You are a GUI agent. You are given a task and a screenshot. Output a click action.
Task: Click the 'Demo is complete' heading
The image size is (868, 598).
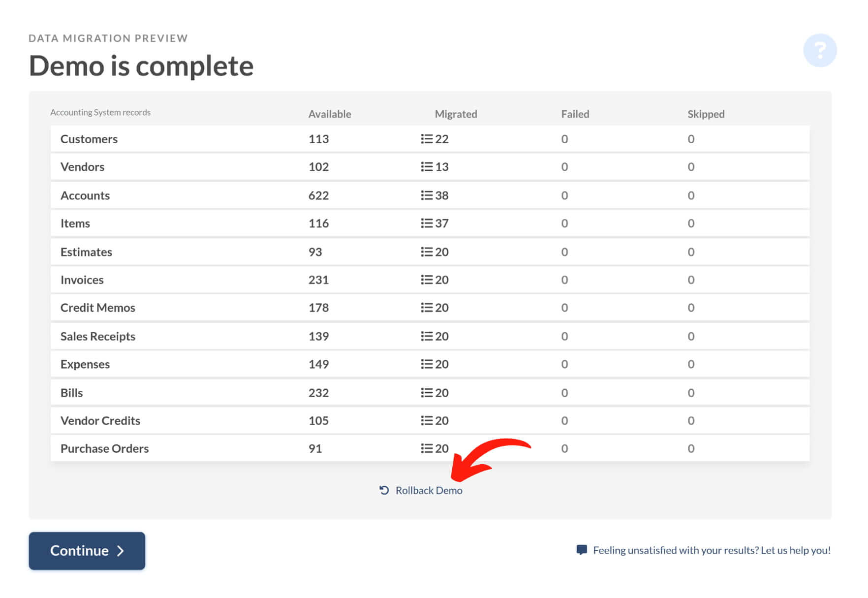[x=141, y=66]
